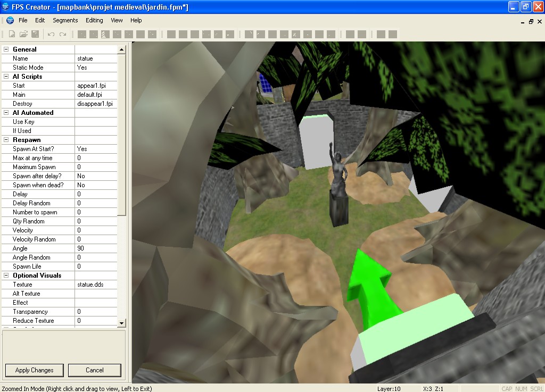Edit the 'Maximum Spawn' value
The width and height of the screenshot is (545, 392).
coord(96,166)
